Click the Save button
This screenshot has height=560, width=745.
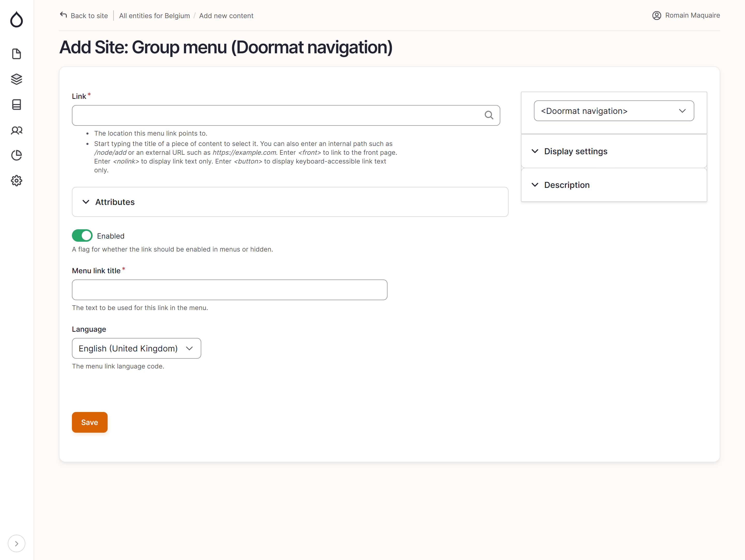[90, 422]
